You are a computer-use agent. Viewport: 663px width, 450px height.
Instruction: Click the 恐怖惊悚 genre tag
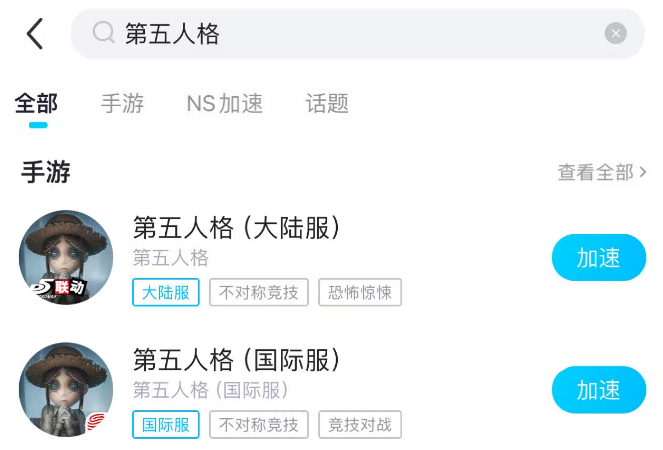point(360,292)
